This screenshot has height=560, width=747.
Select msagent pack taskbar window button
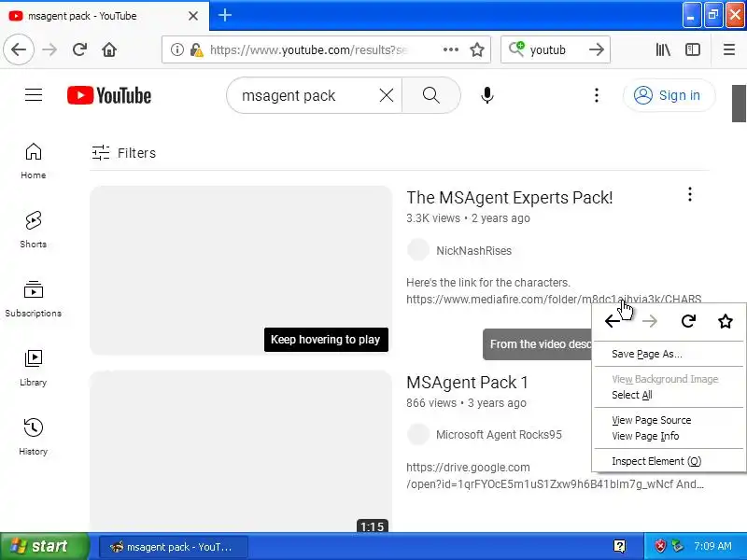click(173, 547)
